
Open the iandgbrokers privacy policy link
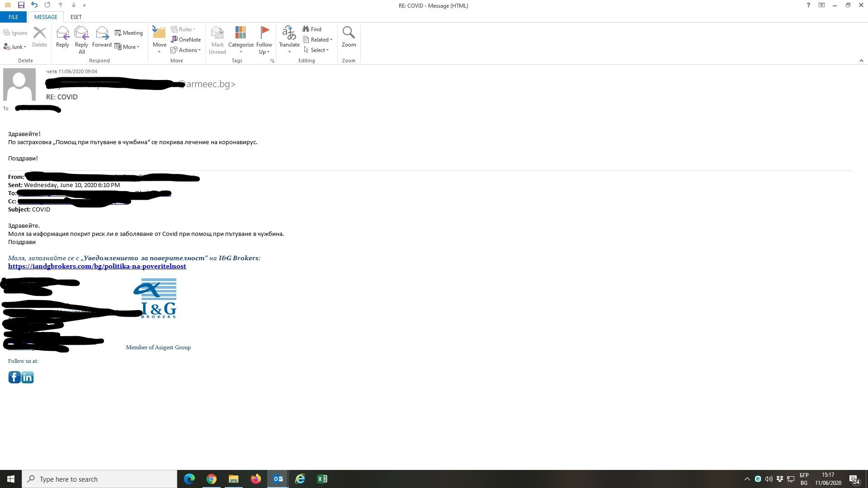coord(97,266)
